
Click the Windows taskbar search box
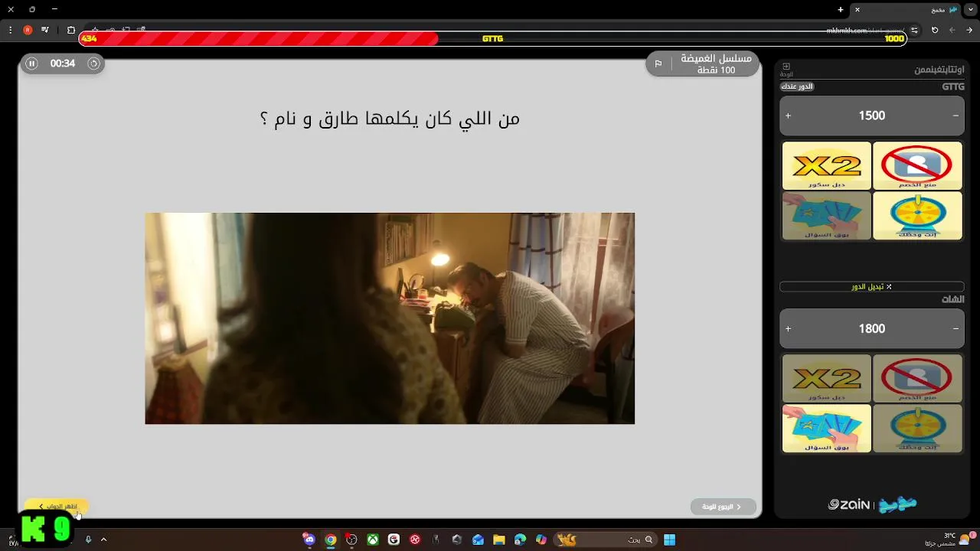[607, 540]
